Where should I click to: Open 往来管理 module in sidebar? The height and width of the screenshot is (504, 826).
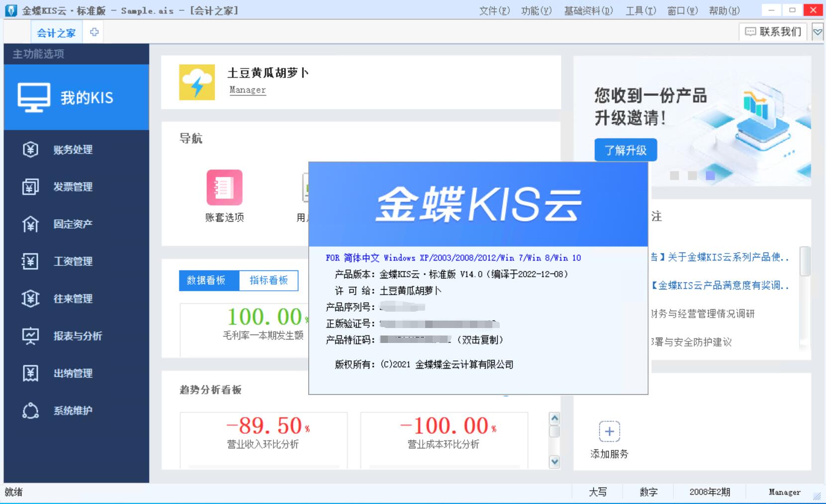pos(76,298)
